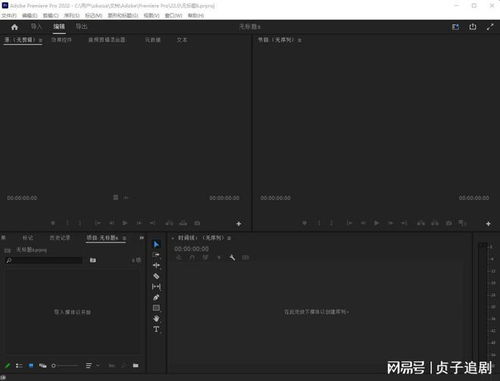The image size is (500, 381).
Task: Select the 编辑 workspace mode
Action: pos(59,27)
